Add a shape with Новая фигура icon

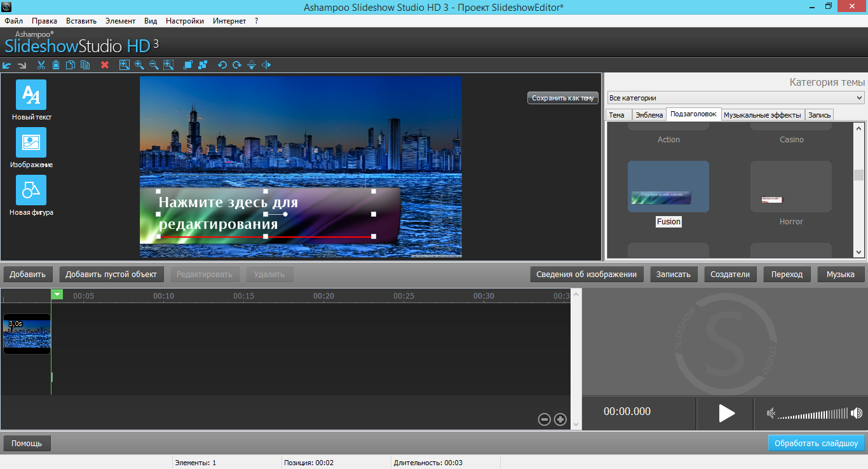click(31, 191)
